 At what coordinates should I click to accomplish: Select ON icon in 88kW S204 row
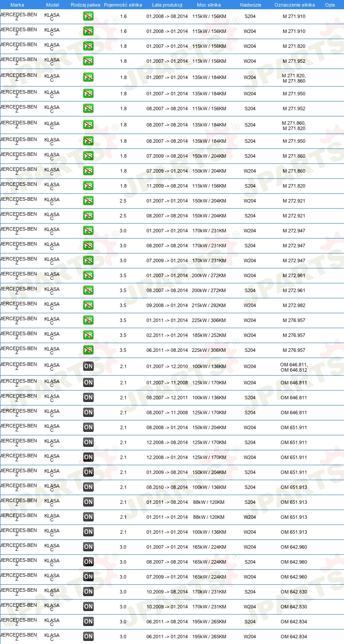point(88,502)
